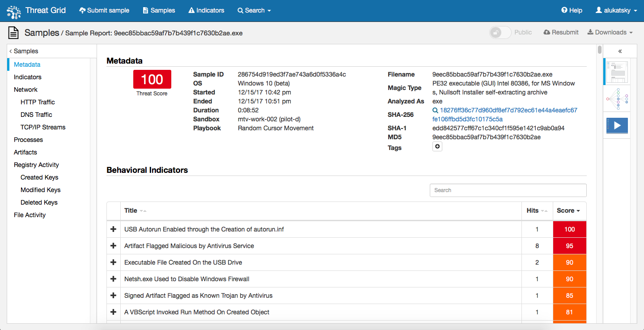Click the add Tags plus icon
This screenshot has width=644, height=330.
[437, 146]
